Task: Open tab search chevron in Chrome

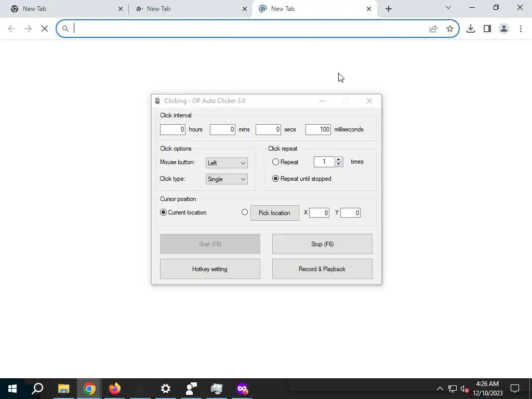Action: 448,7
